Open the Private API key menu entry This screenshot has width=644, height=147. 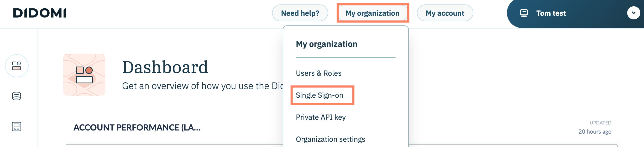[x=321, y=117]
